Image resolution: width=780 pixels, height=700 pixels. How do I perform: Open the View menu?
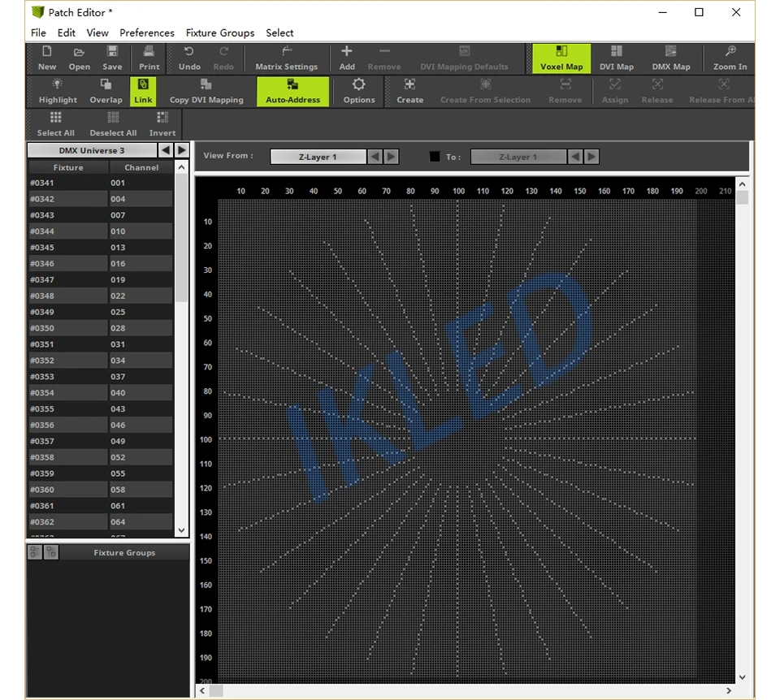97,32
